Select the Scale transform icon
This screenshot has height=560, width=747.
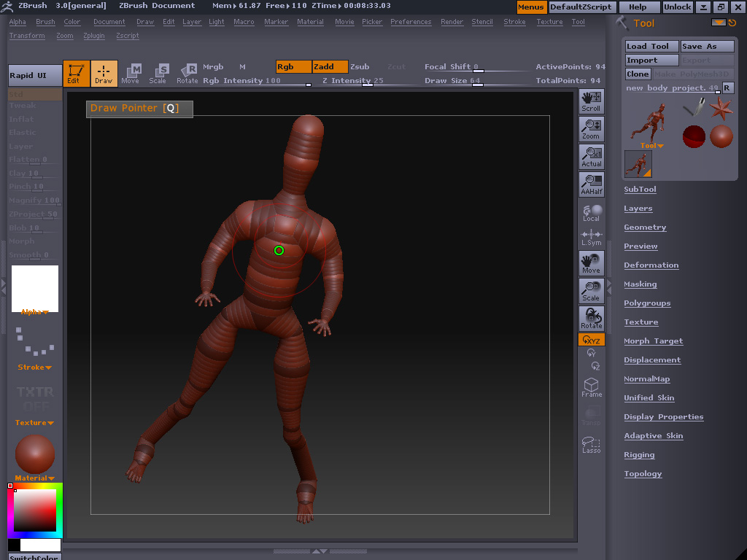pyautogui.click(x=159, y=72)
